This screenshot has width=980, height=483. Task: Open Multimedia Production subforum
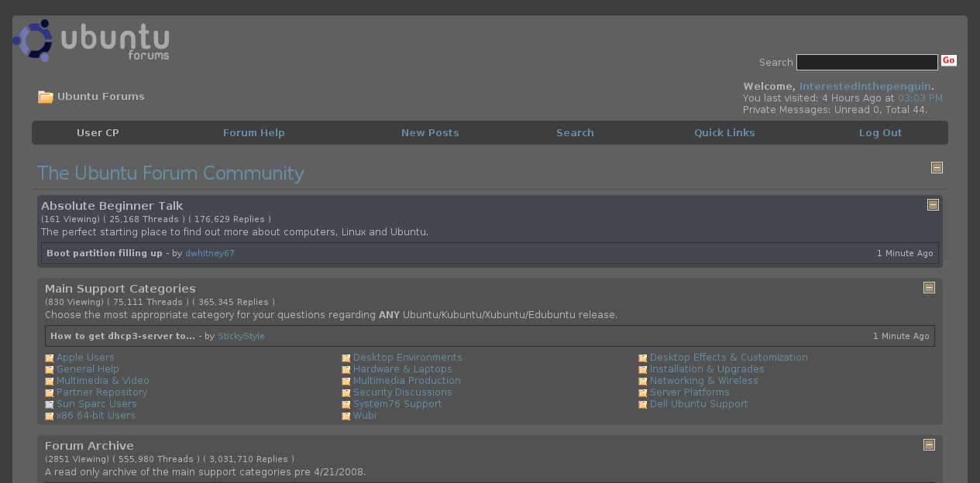point(407,381)
